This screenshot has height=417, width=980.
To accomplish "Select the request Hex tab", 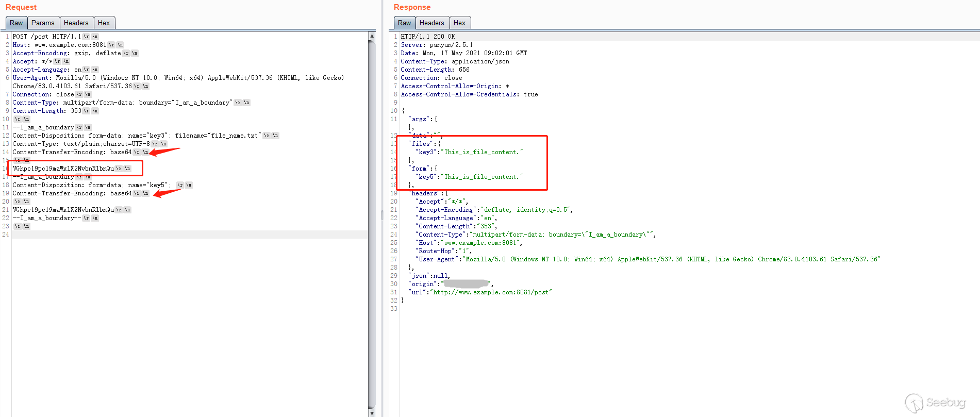I will 104,23.
